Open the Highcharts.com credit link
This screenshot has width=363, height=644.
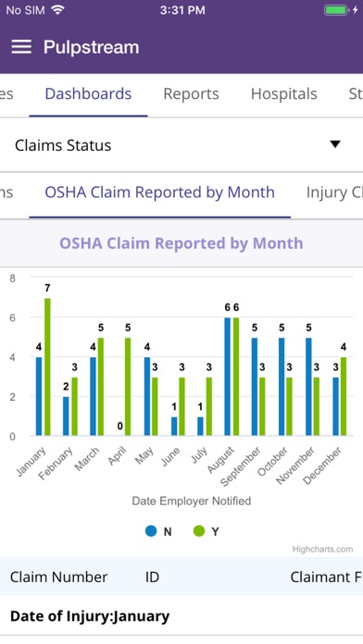(322, 549)
